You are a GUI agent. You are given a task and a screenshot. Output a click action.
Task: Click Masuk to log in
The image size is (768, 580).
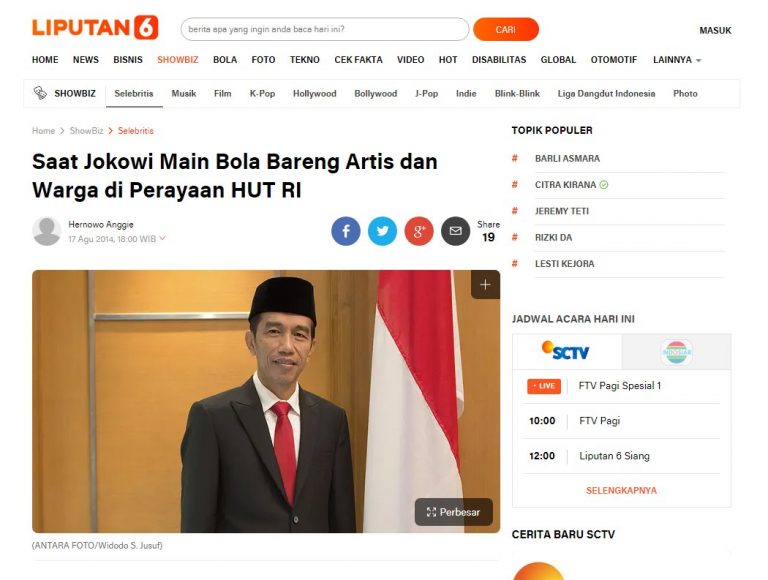715,30
